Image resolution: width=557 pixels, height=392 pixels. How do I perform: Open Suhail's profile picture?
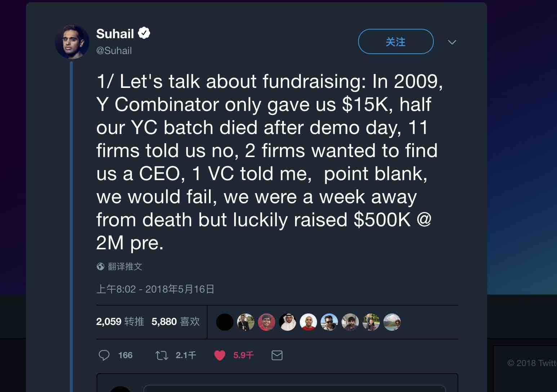coord(72,42)
